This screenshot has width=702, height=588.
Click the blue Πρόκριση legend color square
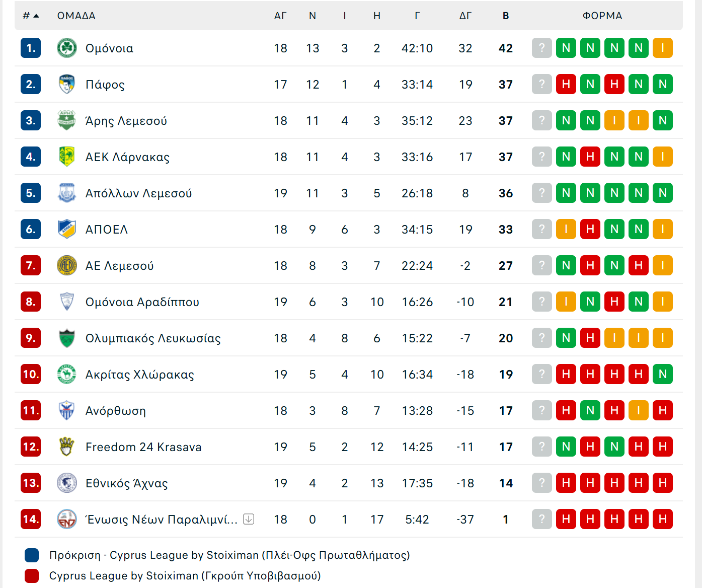pyautogui.click(x=32, y=555)
